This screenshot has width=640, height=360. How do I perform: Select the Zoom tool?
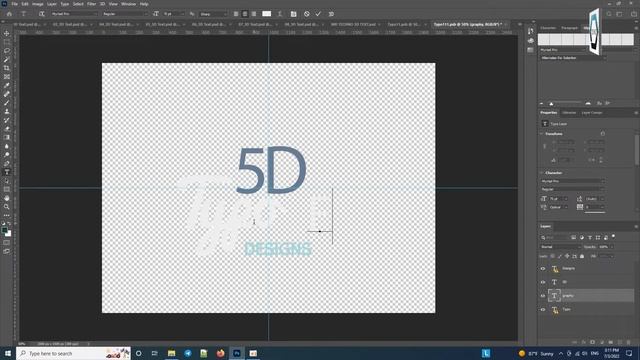[7, 207]
